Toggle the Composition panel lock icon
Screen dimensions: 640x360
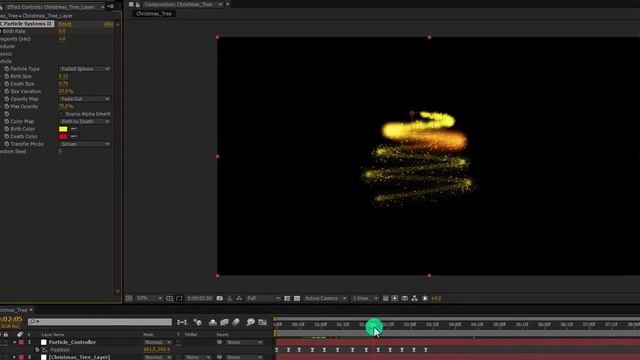click(138, 4)
